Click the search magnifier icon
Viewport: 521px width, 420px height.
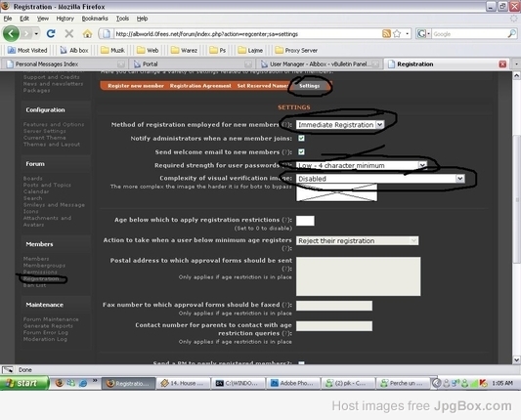point(512,33)
